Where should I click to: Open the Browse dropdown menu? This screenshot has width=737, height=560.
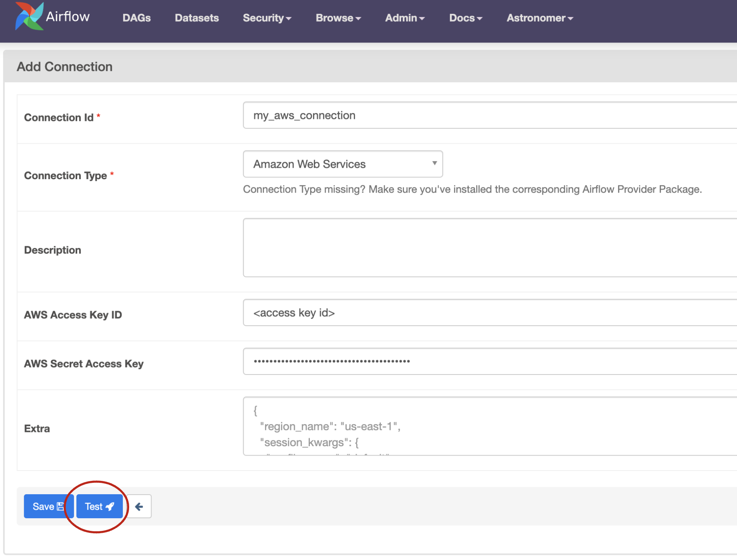coord(338,18)
